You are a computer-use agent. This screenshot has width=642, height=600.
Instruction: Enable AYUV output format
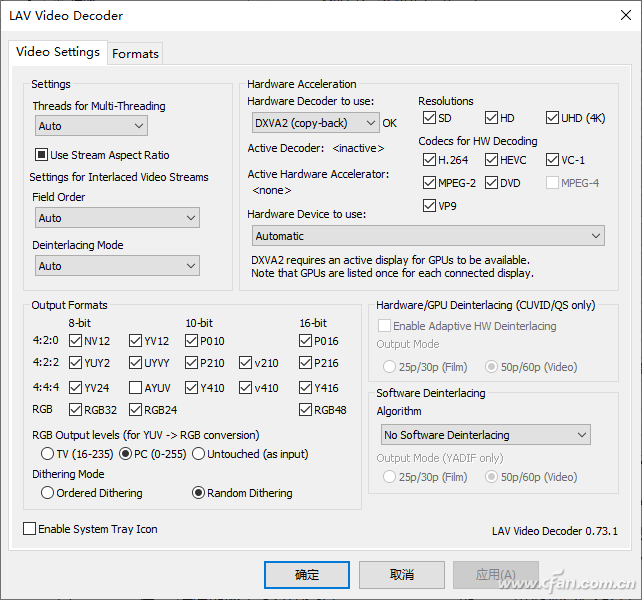tap(135, 387)
